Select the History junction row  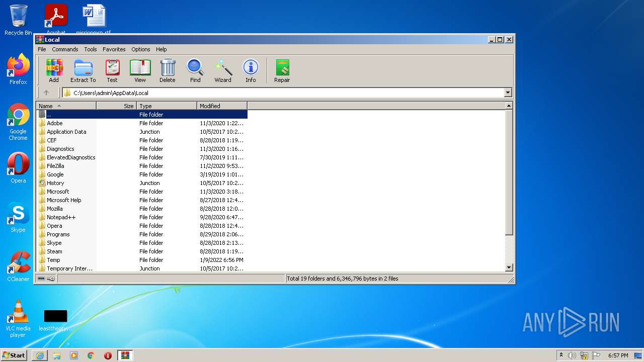pyautogui.click(x=142, y=183)
